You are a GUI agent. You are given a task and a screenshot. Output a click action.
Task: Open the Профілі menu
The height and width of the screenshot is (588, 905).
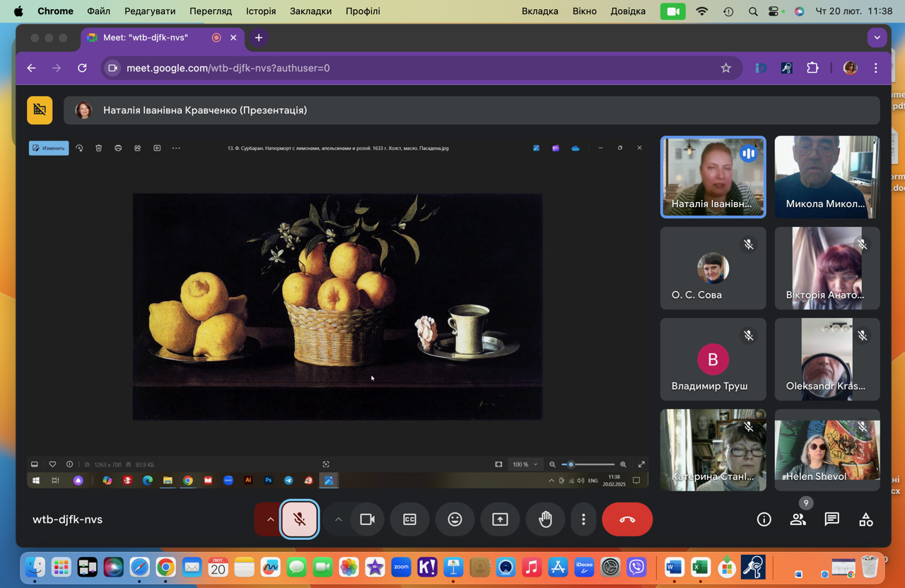363,11
